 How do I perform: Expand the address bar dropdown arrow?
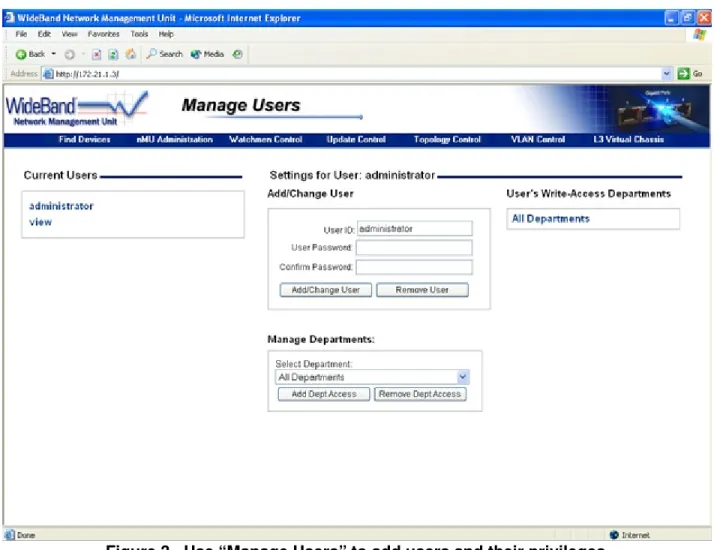[667, 74]
